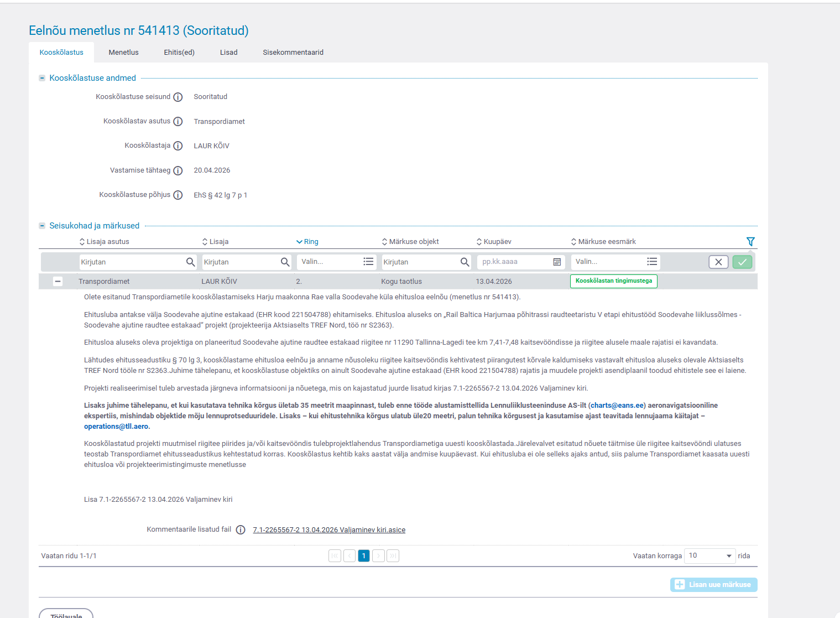Collapse Seisukohad ja märkused section

pyautogui.click(x=42, y=226)
